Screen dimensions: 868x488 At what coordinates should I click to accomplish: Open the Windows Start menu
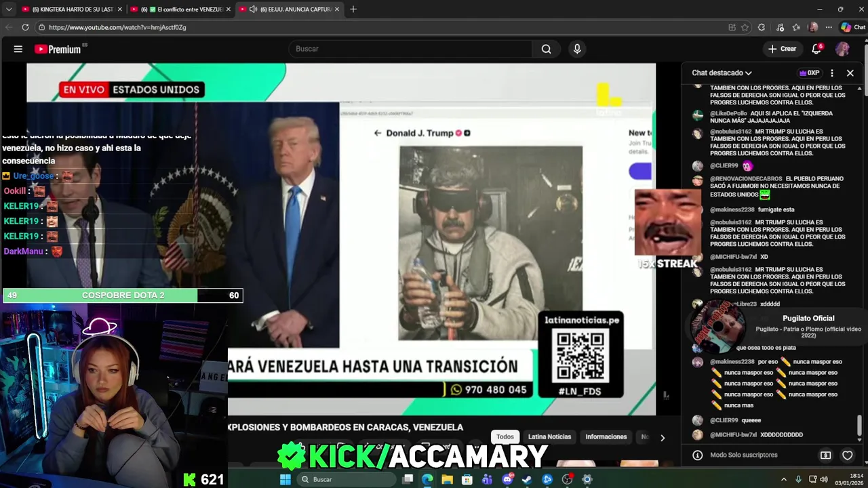(285, 479)
